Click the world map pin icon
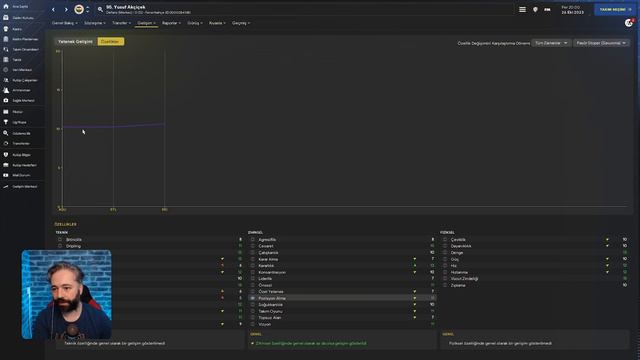Screen dimensions: 640x360 (x=535, y=9)
